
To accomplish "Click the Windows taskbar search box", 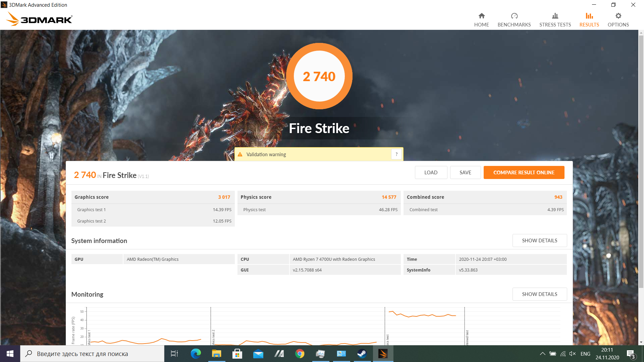I will pyautogui.click(x=92, y=354).
